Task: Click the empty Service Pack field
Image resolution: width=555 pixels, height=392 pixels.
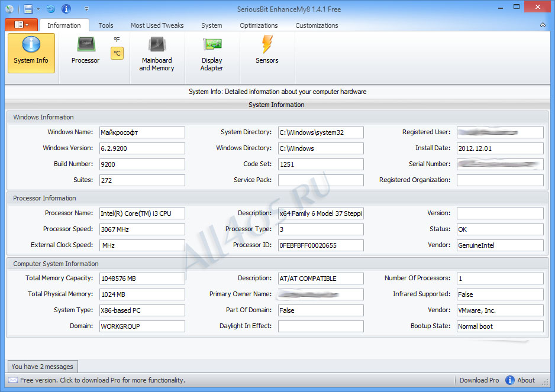Action: pyautogui.click(x=321, y=180)
